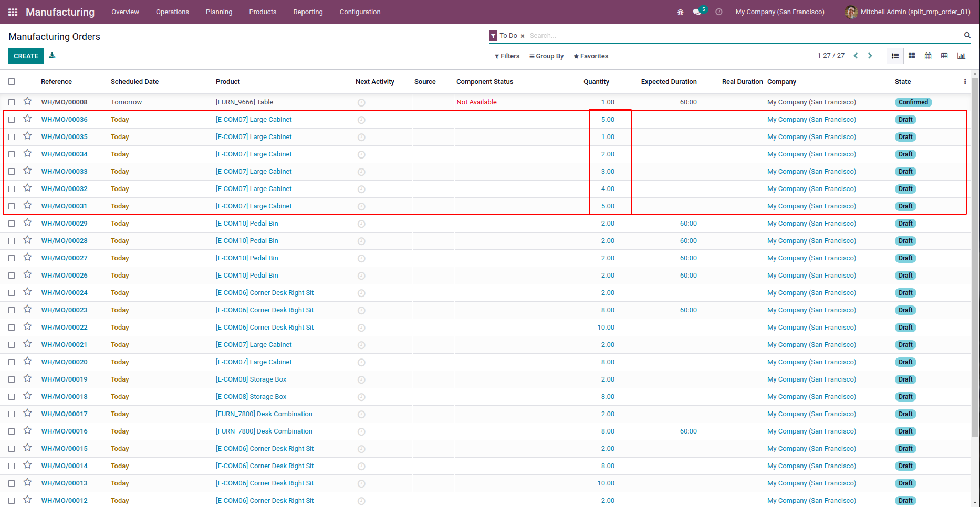Switch to calendar view
This screenshot has height=507, width=980.
coord(928,56)
